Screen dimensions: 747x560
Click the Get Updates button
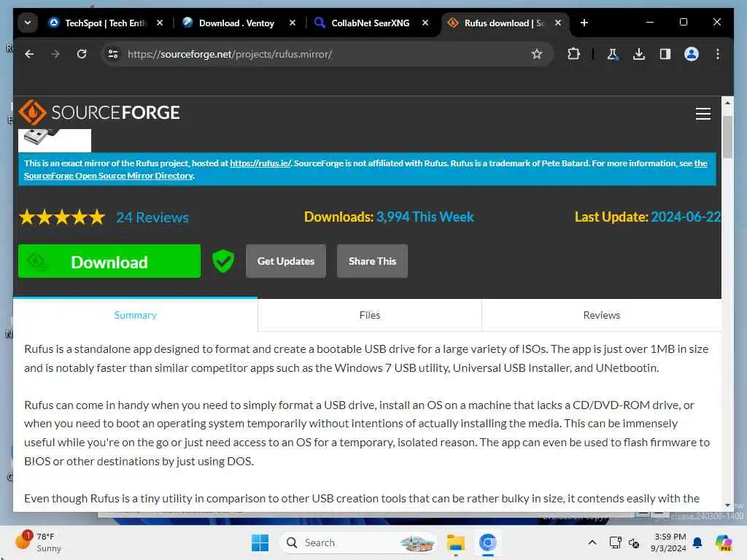coord(286,262)
